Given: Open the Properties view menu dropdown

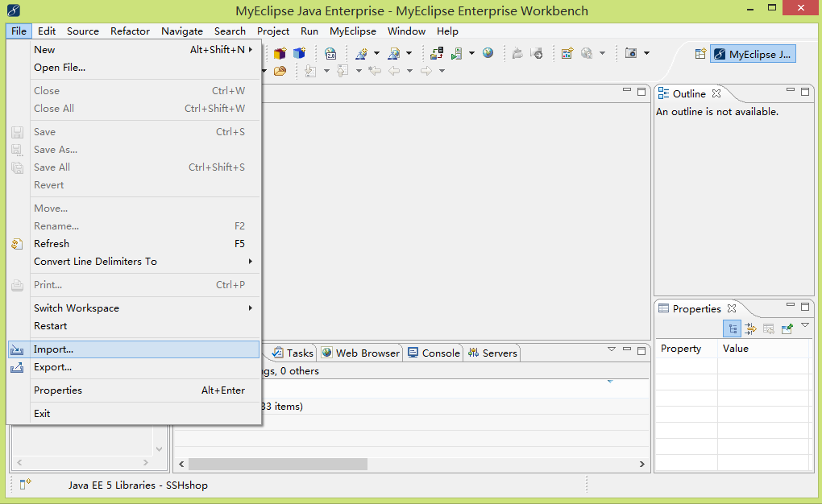Looking at the screenshot, I should coord(805,325).
